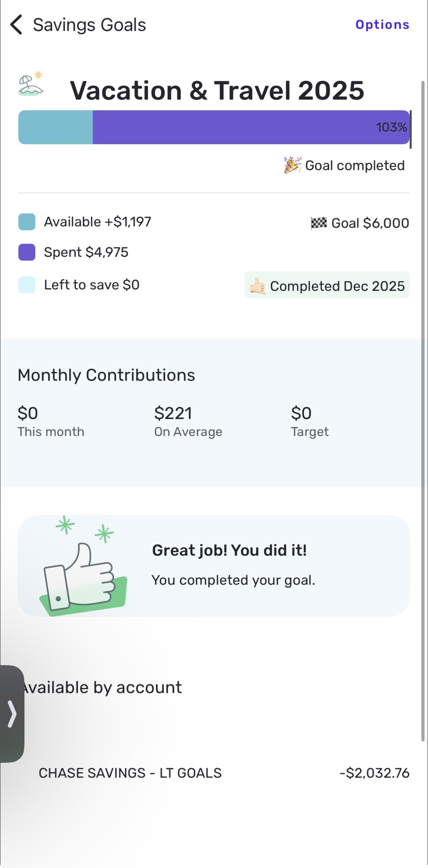Viewport: 428px width, 868px height.
Task: Go back using the left chevron arrow
Action: click(x=16, y=25)
